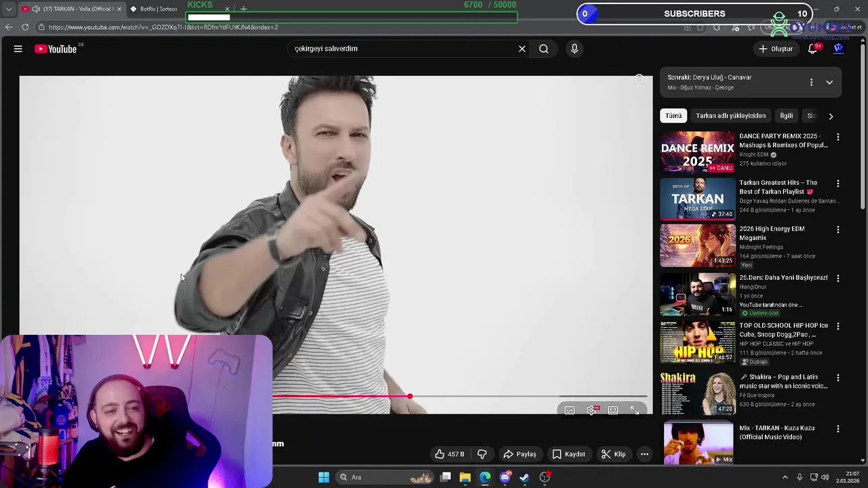Start voice search with microphone icon

click(574, 49)
